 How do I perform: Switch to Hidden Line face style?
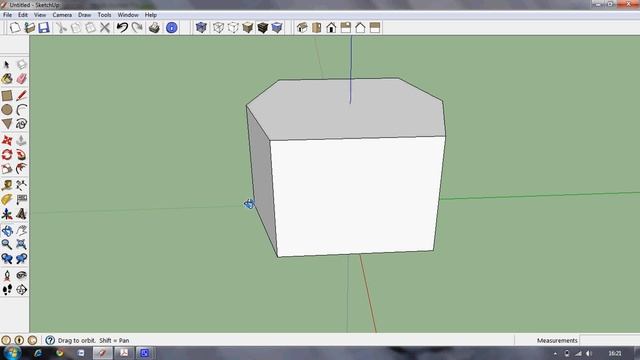click(x=233, y=27)
